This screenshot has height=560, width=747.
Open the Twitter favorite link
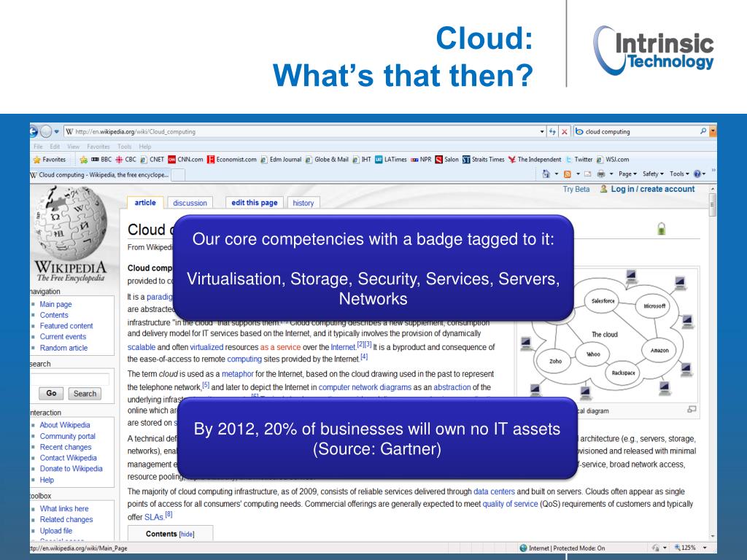pyautogui.click(x=578, y=160)
